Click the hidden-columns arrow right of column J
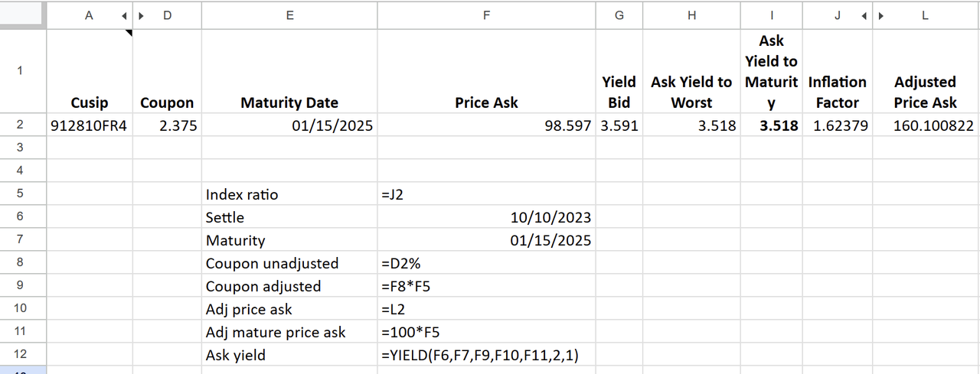Screen dimensions: 980x374 [864, 15]
